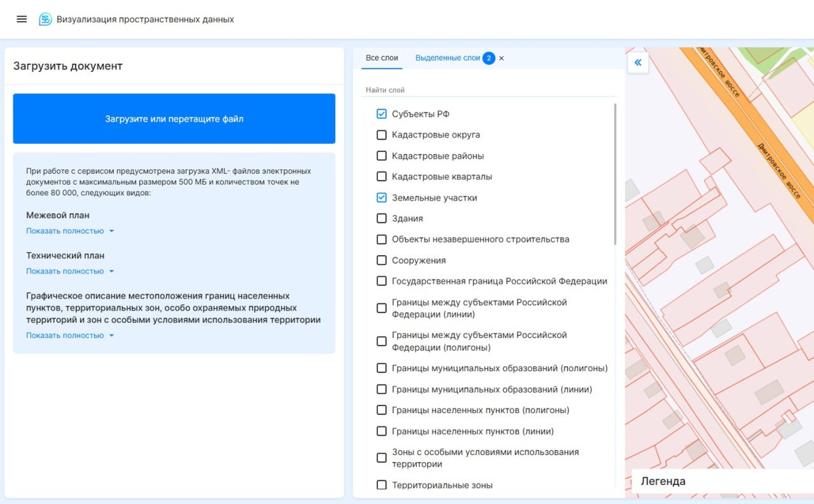The height and width of the screenshot is (504, 814).
Task: Enable Границы муниципальных образований (полигоны) checkbox
Action: [381, 368]
